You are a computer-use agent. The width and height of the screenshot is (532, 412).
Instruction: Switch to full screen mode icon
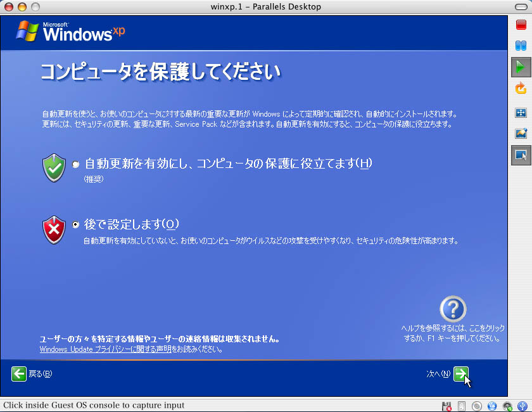tap(521, 113)
